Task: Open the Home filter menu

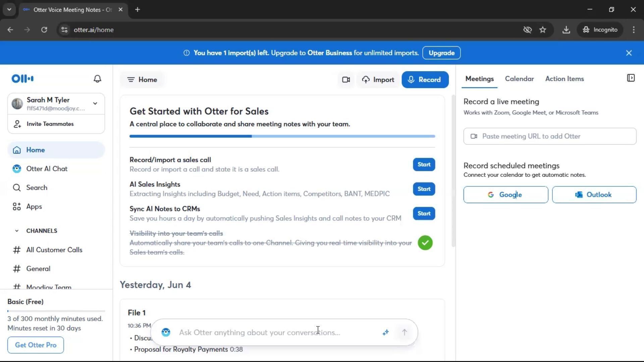Action: 142,80
